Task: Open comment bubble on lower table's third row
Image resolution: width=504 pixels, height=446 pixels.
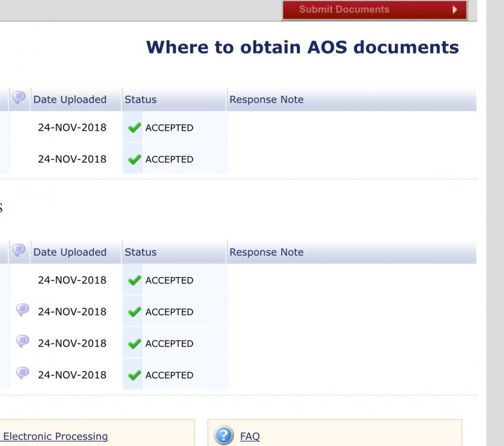Action: click(x=23, y=341)
